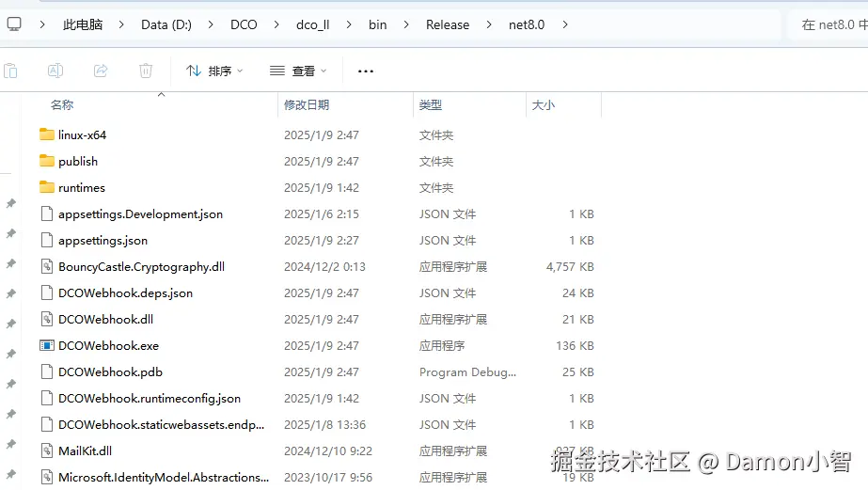Select file name DCOWebhook.runtimeconfig.json
Image resolution: width=868 pixels, height=490 pixels.
(x=150, y=398)
